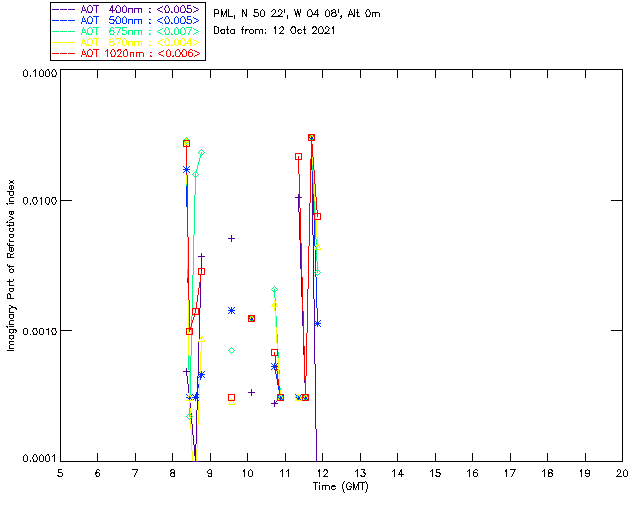Click the isolated purple plus marker near 0.005
The image size is (640, 512).
(231, 238)
